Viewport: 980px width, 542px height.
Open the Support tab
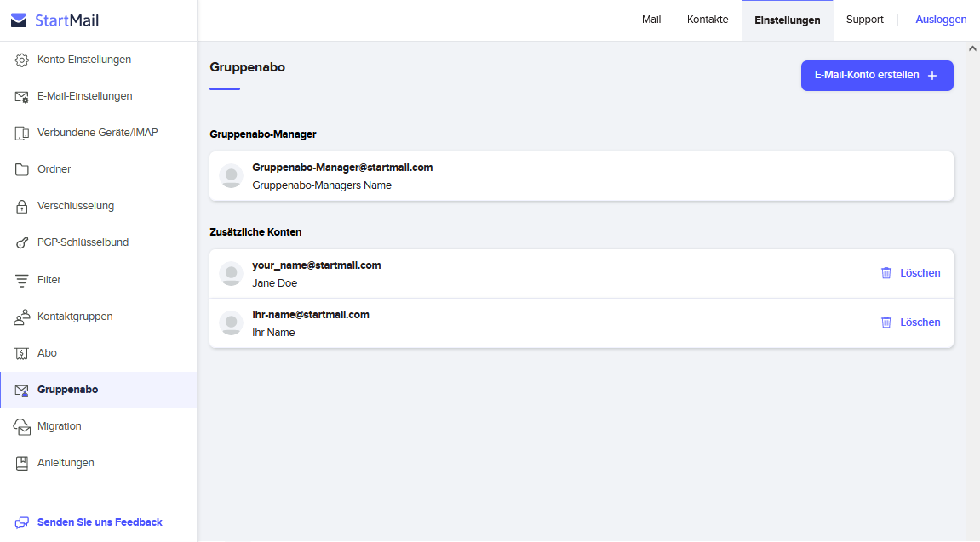point(865,20)
